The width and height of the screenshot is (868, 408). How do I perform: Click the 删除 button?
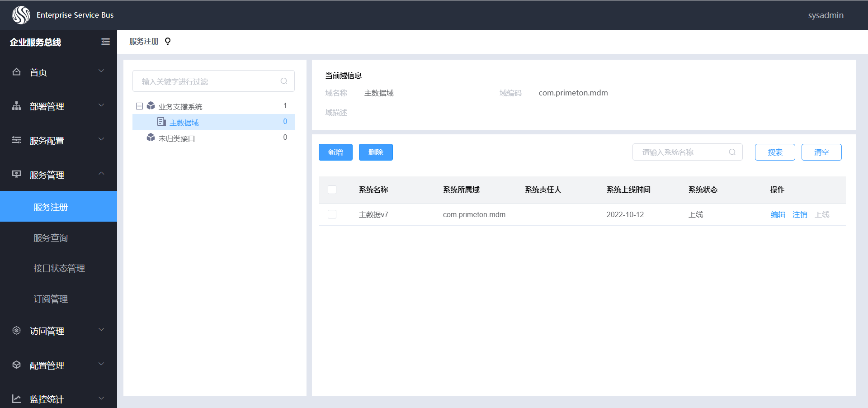pyautogui.click(x=376, y=152)
